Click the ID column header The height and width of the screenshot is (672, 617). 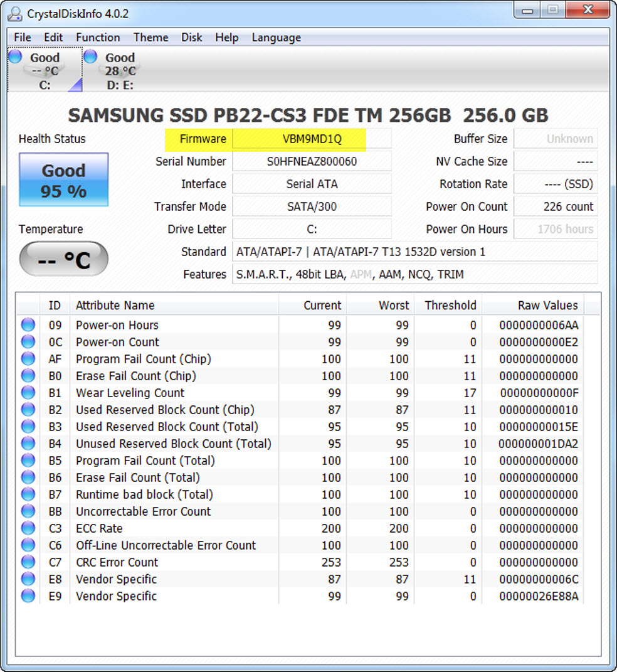(x=55, y=305)
